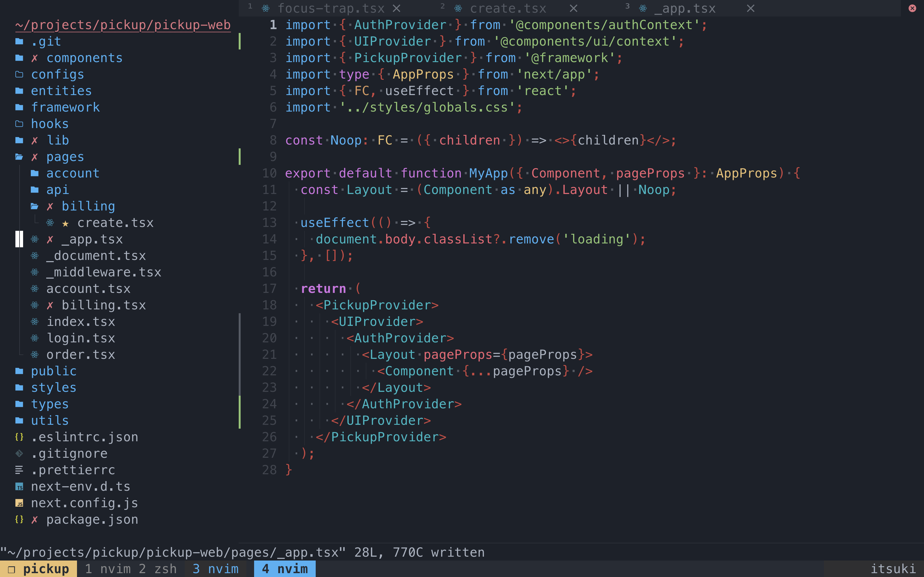Screen dimensions: 924x577
Task: Click the modified x icon on lib folder
Action: [x=35, y=140]
